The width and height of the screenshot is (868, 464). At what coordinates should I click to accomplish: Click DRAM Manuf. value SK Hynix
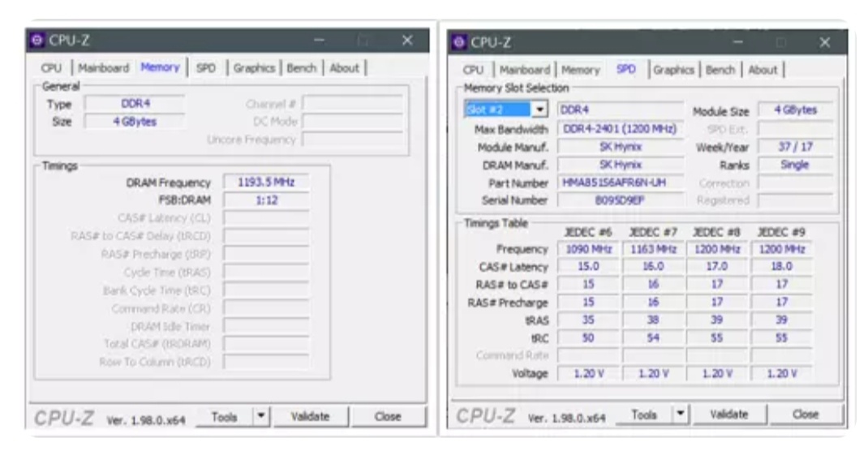621,165
